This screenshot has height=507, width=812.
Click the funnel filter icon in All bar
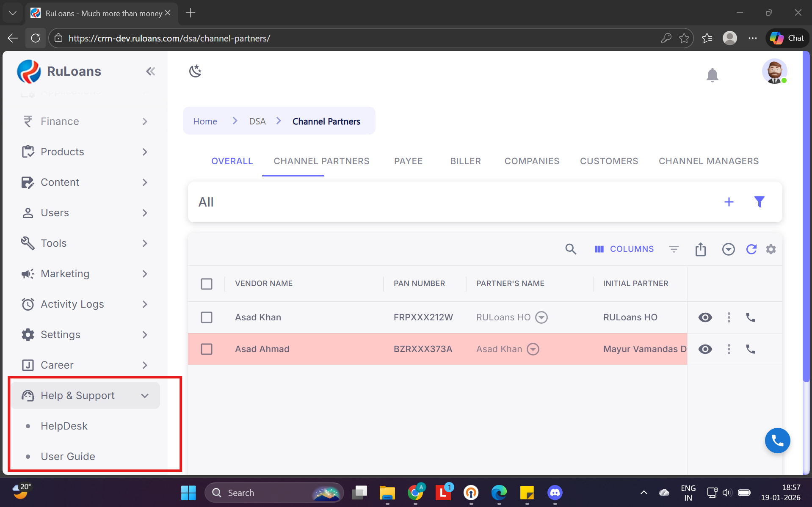click(759, 202)
